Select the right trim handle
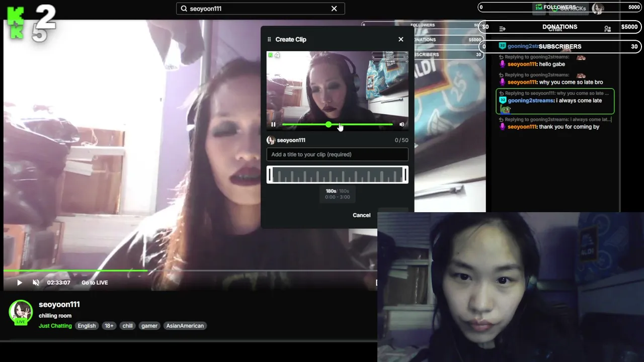The width and height of the screenshot is (644, 362). click(x=405, y=174)
